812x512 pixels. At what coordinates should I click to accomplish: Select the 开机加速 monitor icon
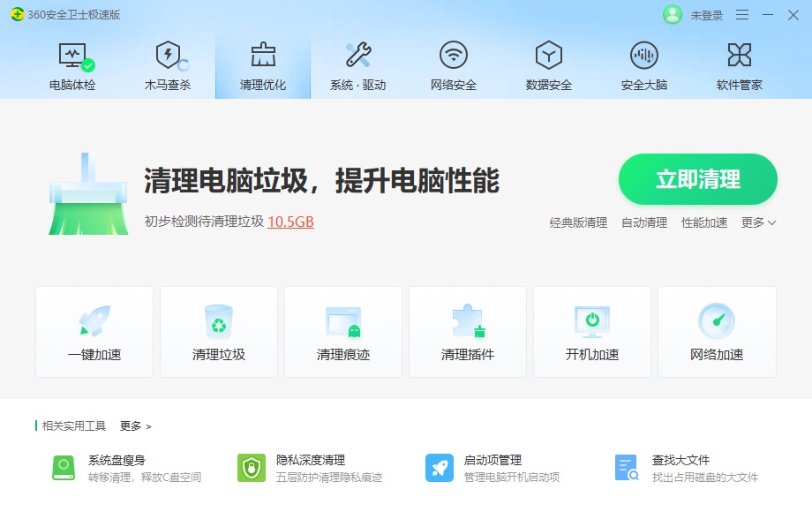point(591,331)
